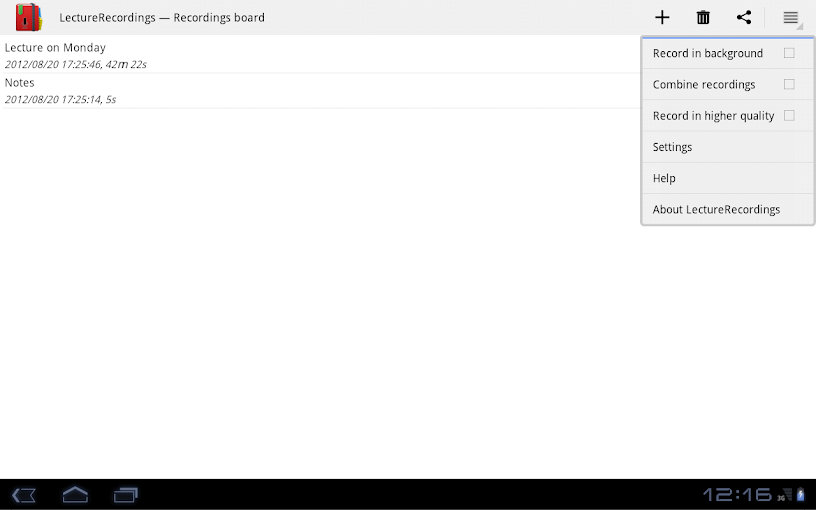Click the trash delete icon
This screenshot has height=510, width=816.
703,17
